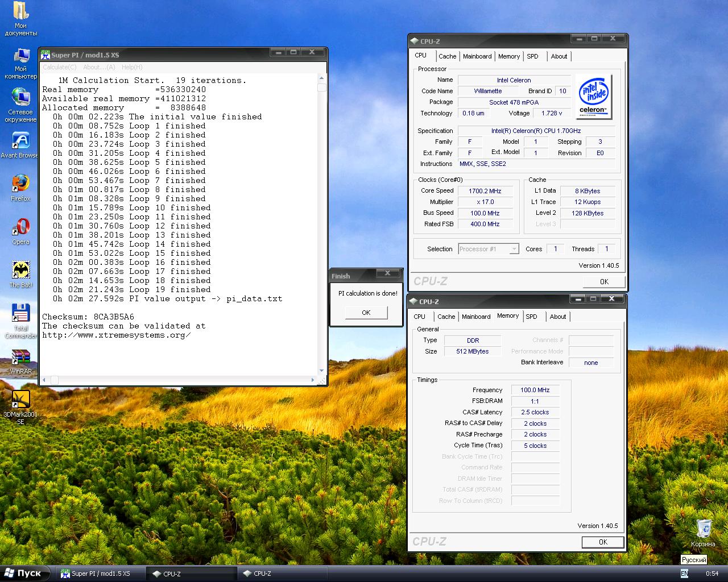Click the Multiplier x 17.0 field
This screenshot has width=728, height=582.
[x=485, y=202]
